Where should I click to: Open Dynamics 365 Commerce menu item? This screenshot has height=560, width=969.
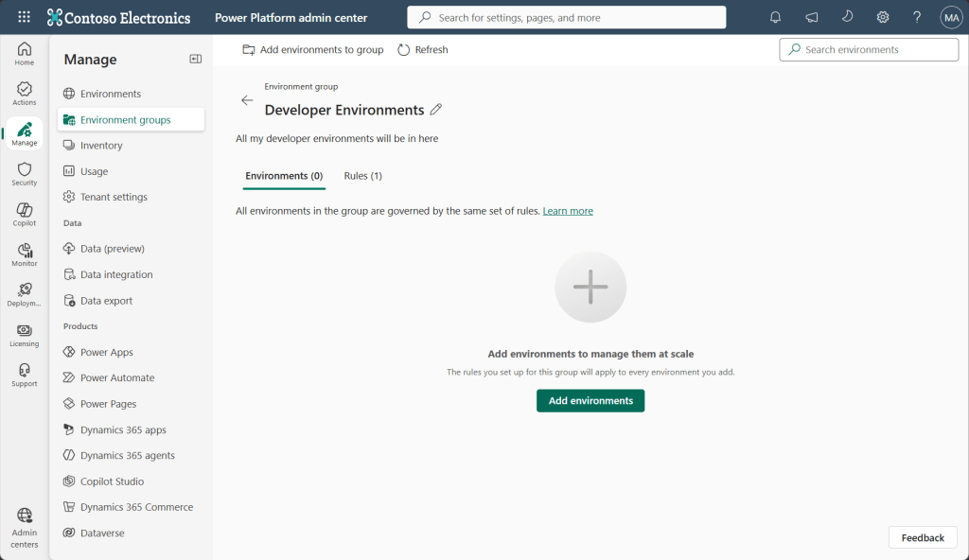point(131,507)
